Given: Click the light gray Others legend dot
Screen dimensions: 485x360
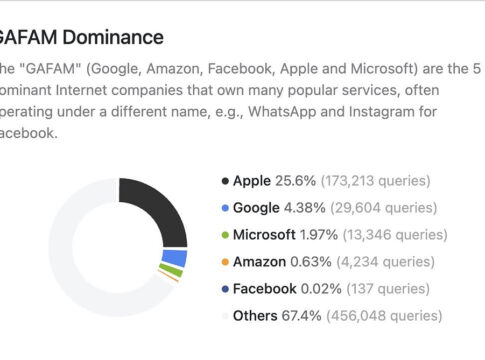Looking at the screenshot, I should [225, 316].
